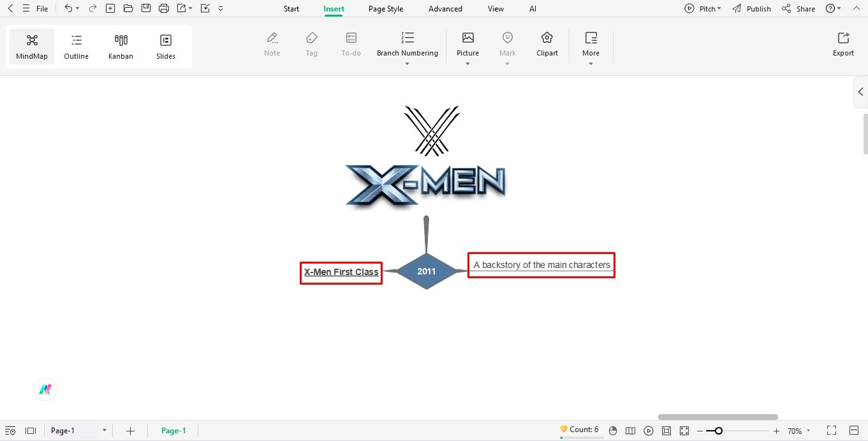The image size is (868, 441).
Task: Click the pie chart icon in status bar
Action: pyautogui.click(x=613, y=431)
